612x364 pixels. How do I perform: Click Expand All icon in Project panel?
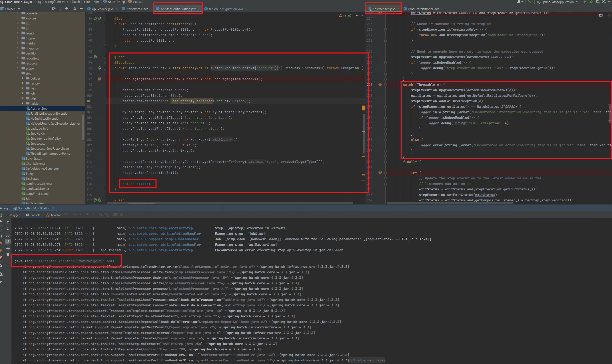point(60,9)
